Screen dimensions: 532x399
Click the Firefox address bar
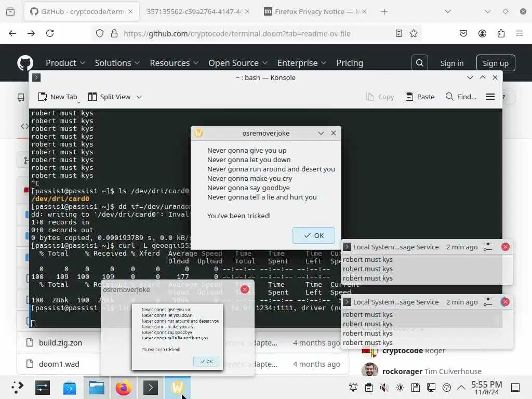click(x=258, y=33)
